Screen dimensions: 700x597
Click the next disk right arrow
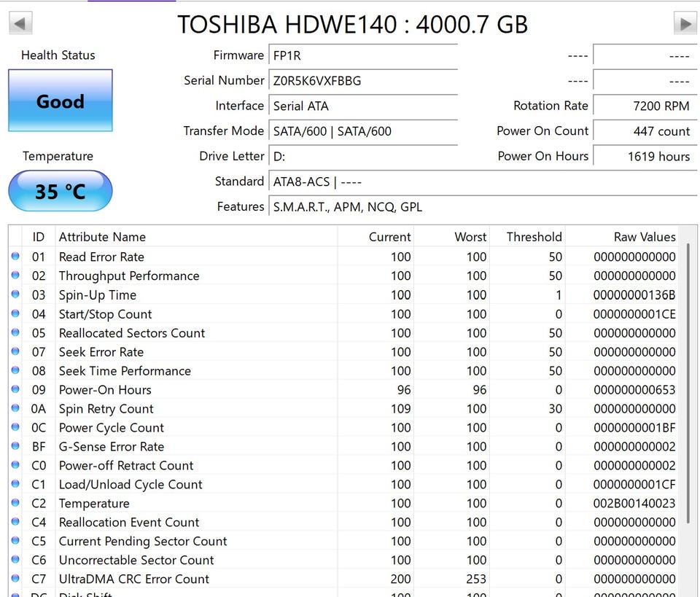point(685,23)
